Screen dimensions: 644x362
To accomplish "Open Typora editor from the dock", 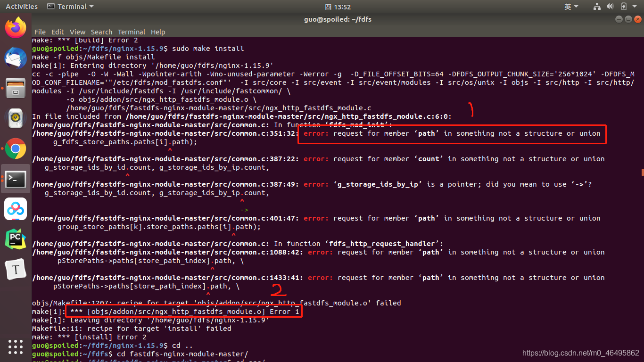I will tap(16, 270).
